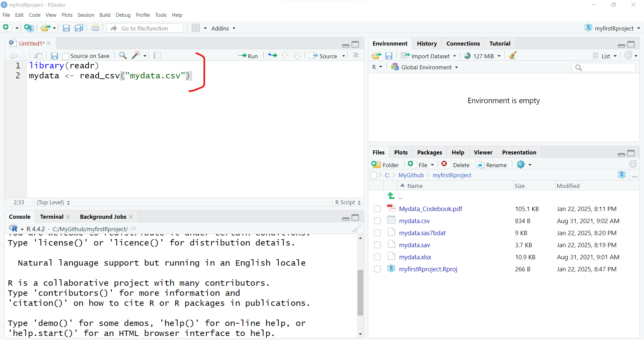Click the Environment search field

coord(603,68)
